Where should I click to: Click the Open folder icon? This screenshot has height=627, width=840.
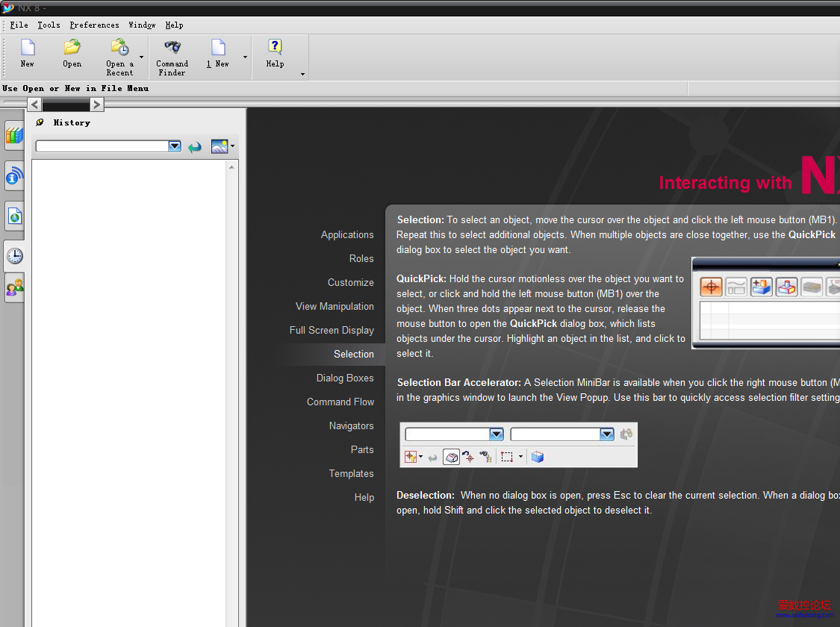72,47
